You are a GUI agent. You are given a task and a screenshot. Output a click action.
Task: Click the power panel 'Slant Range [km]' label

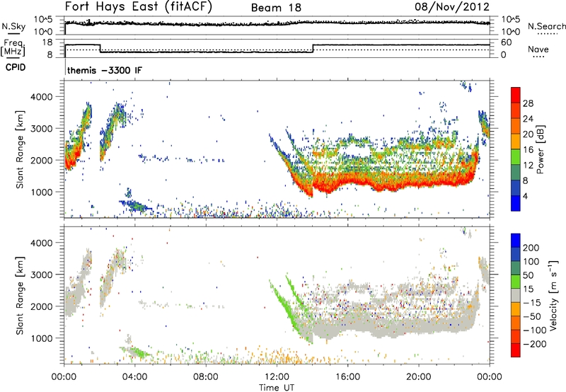pyautogui.click(x=20, y=149)
